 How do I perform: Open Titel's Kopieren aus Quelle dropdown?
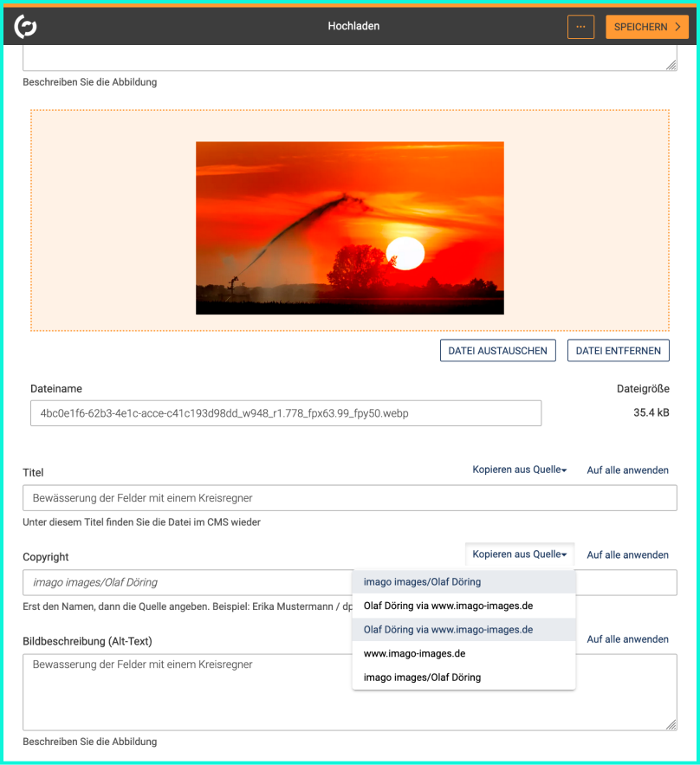pos(520,470)
